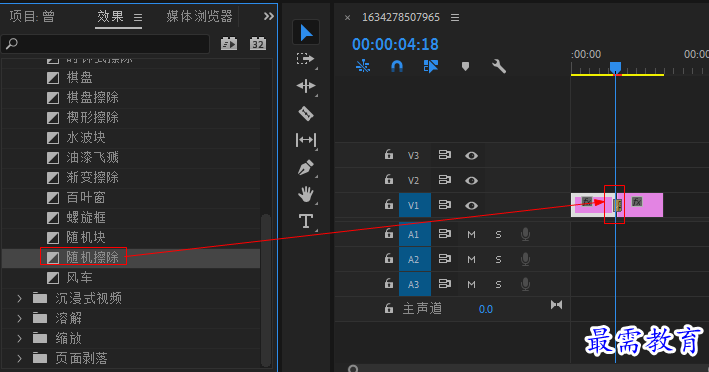Click the playhead timecode 00:00:04:18
This screenshot has height=372, width=709.
tap(395, 44)
